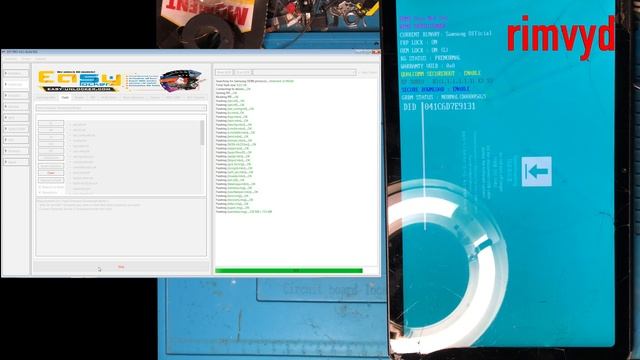Switch to the Flash tab
Image resolution: width=640 pixels, height=360 pixels.
(x=65, y=98)
